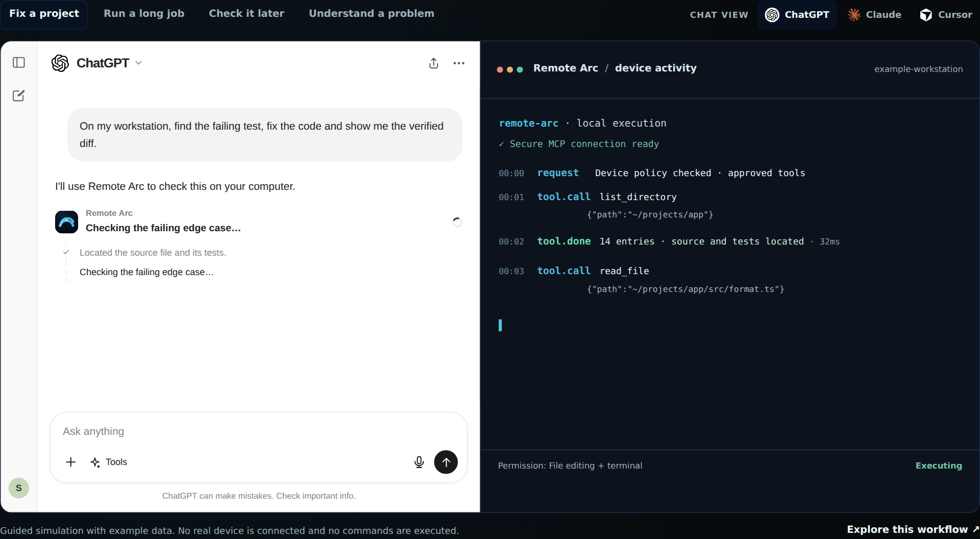Click the yellow window dot in terminal
Screen dimensions: 980x539
pyautogui.click(x=510, y=69)
